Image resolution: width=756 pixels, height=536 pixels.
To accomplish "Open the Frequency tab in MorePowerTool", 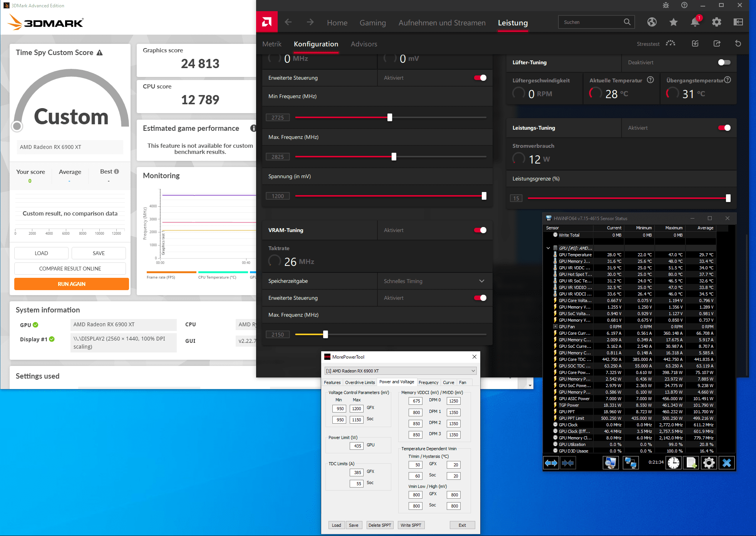I will pyautogui.click(x=428, y=382).
